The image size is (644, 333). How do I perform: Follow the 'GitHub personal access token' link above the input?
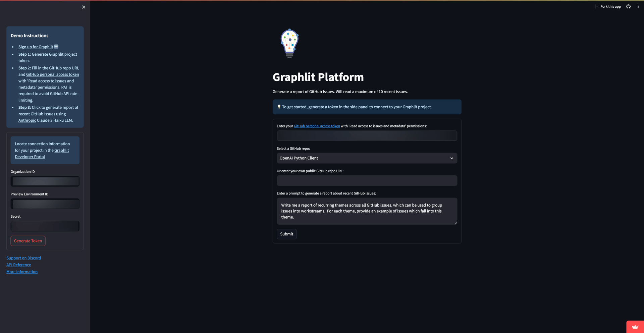pyautogui.click(x=317, y=126)
